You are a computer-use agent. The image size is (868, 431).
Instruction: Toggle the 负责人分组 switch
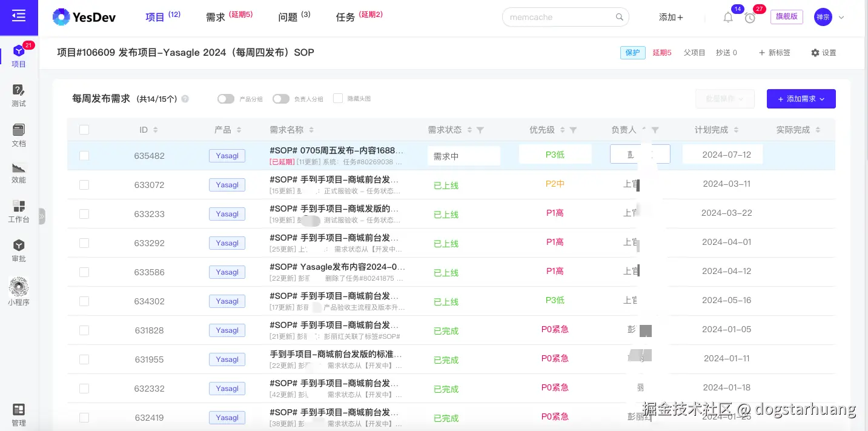tap(280, 99)
